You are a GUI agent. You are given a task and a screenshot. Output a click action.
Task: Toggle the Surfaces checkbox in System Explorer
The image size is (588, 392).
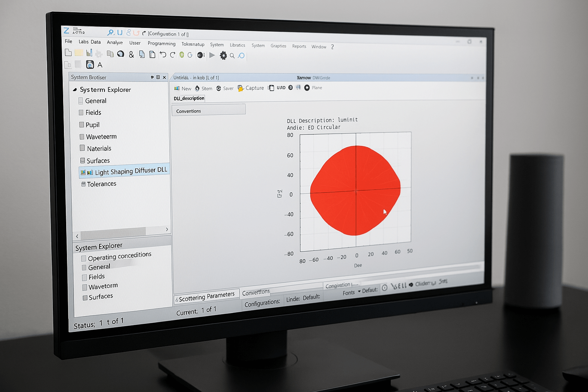pos(85,297)
